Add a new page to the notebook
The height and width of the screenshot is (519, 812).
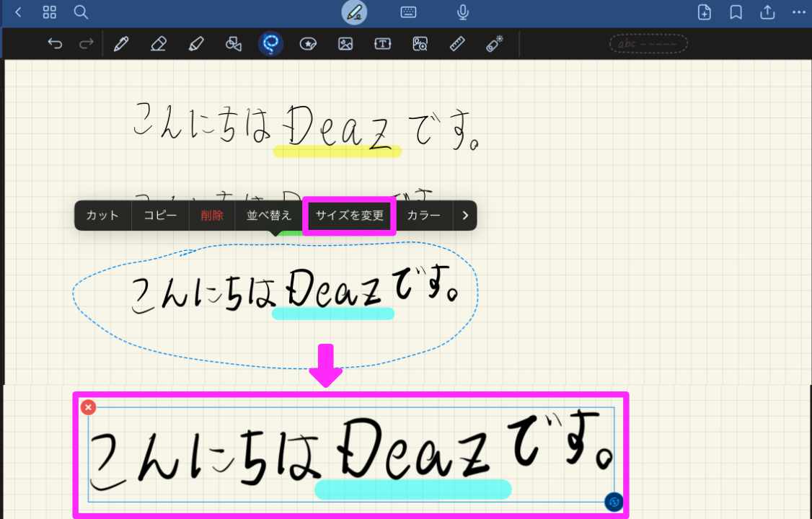tap(704, 12)
